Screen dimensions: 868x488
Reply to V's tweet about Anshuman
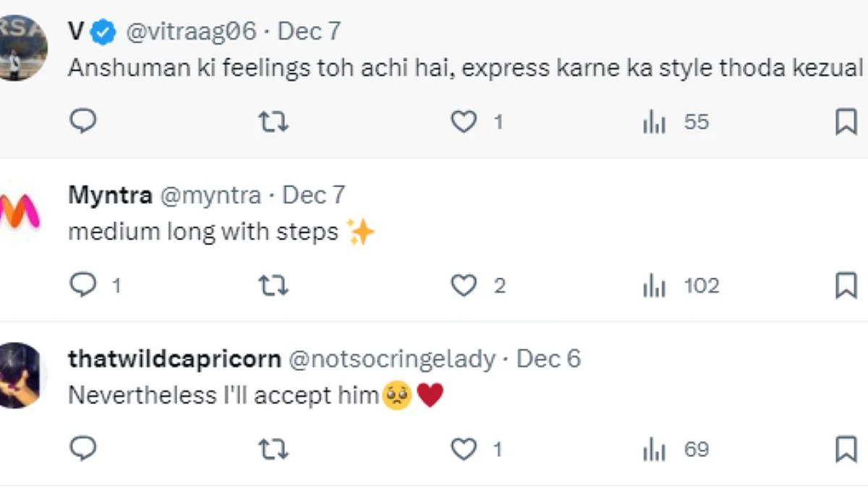(83, 121)
